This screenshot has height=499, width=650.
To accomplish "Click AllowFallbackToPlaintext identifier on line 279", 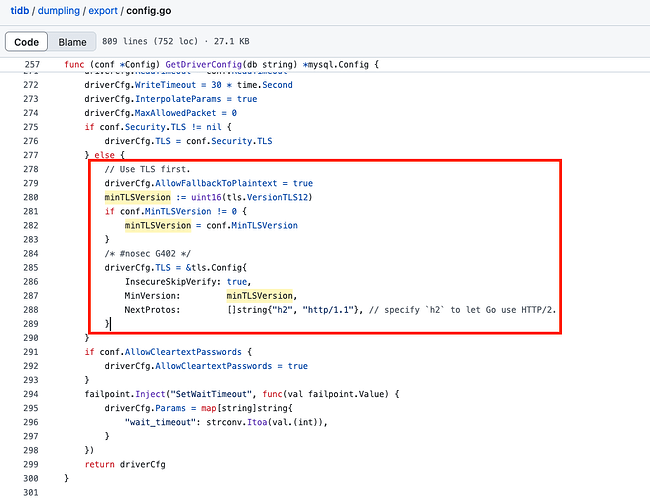I will pos(216,183).
